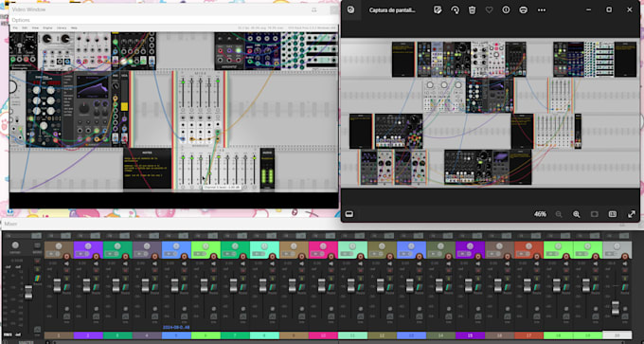Toggle record monitoring speaker on track 15
644x344 pixels.
click(477, 263)
